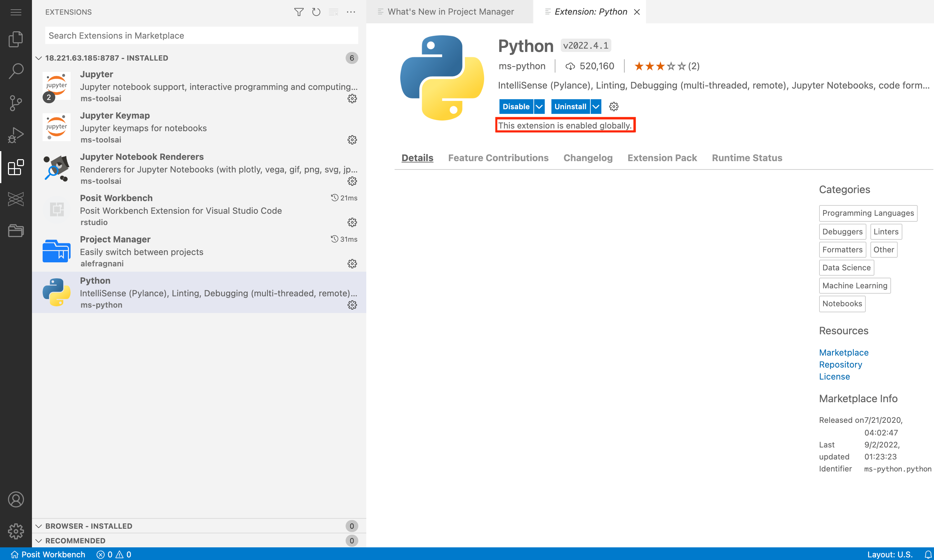934x560 pixels.
Task: Click the filter icon in Extensions panel
Action: tap(299, 11)
